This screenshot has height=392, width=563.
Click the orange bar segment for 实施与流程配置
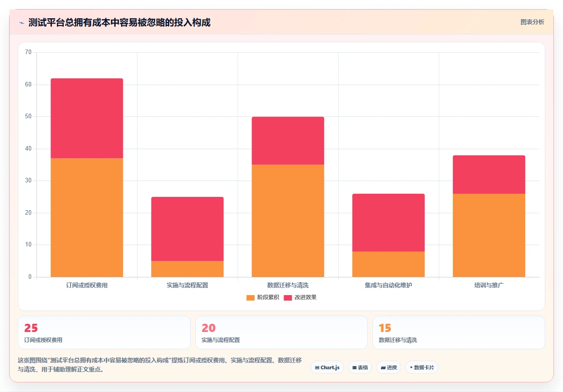(188, 269)
